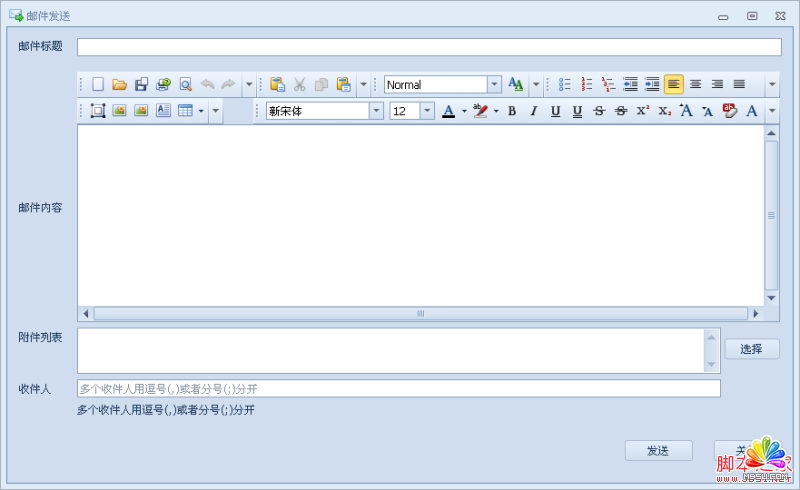Click the clear formatting eraser icon
This screenshot has width=800, height=490.
[730, 111]
